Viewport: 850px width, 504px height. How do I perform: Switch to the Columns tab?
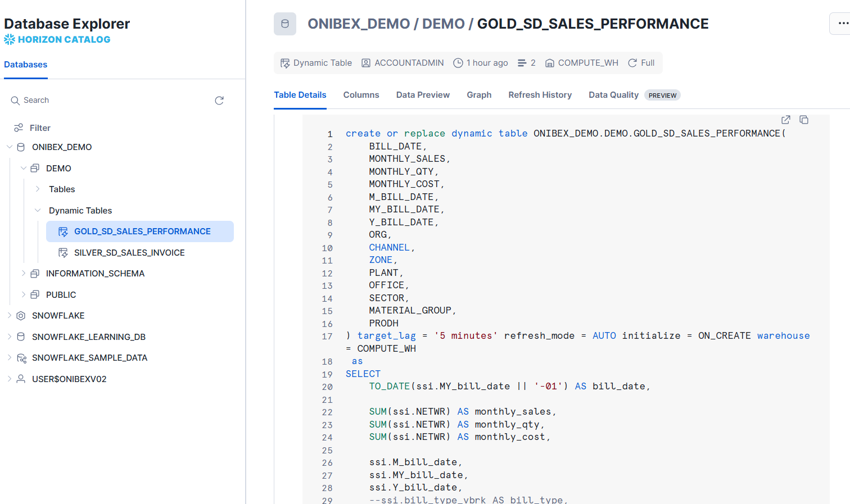coord(361,95)
